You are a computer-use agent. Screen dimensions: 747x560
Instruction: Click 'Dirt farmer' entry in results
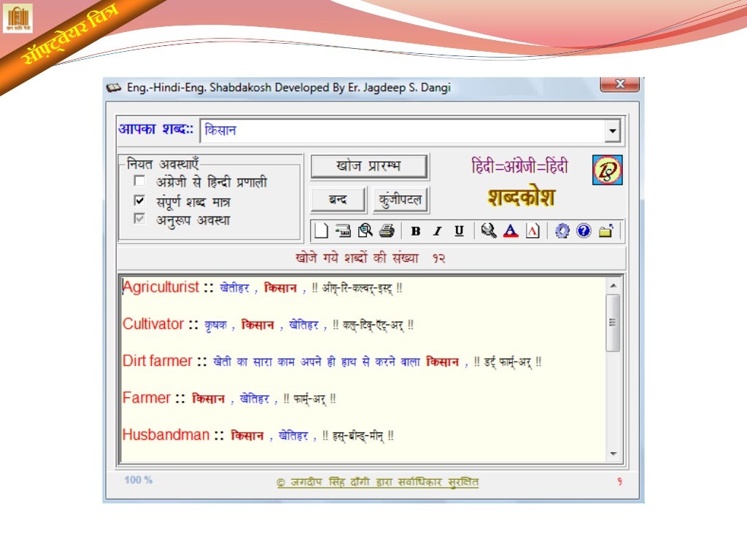coord(158,361)
